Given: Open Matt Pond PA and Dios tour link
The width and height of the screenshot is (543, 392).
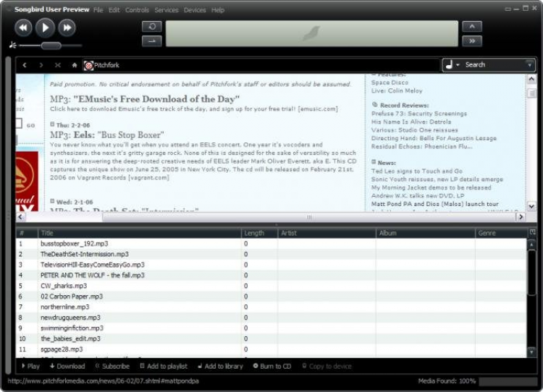Looking at the screenshot, I should 435,204.
